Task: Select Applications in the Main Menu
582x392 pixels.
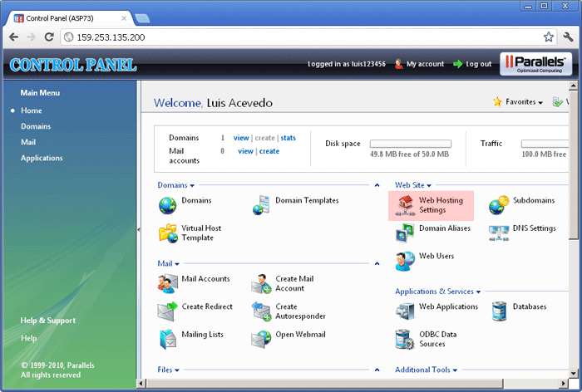Action: [x=42, y=158]
